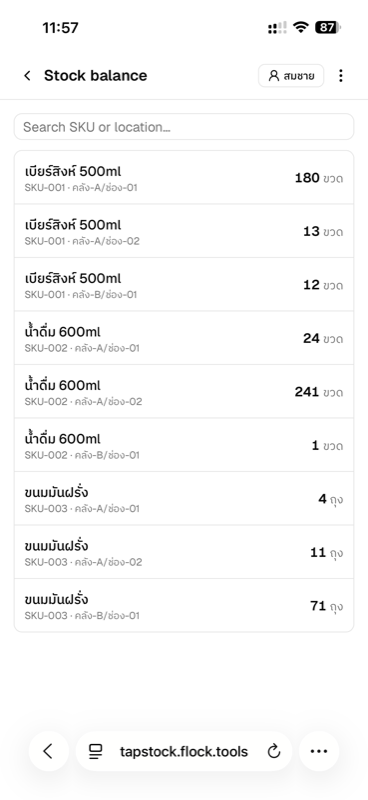The width and height of the screenshot is (368, 800).
Task: Select ขนมมันฝรั่ง row with 4 ถุง
Action: click(x=184, y=499)
